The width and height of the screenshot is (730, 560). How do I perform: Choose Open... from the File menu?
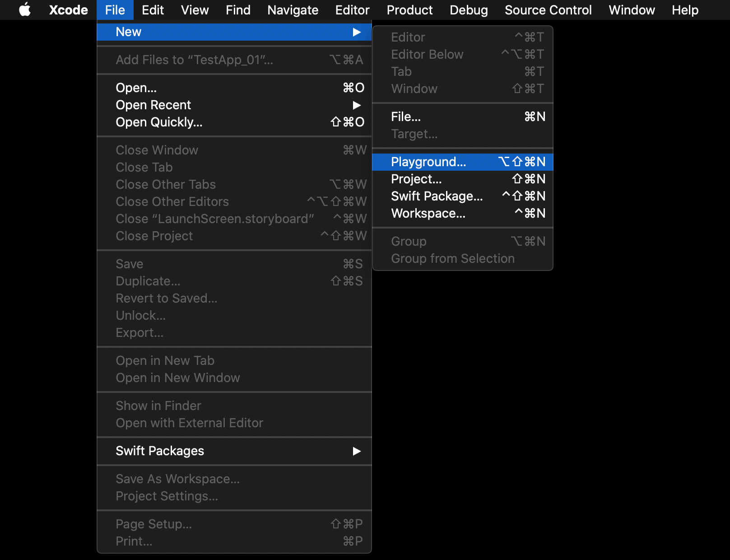pos(234,88)
